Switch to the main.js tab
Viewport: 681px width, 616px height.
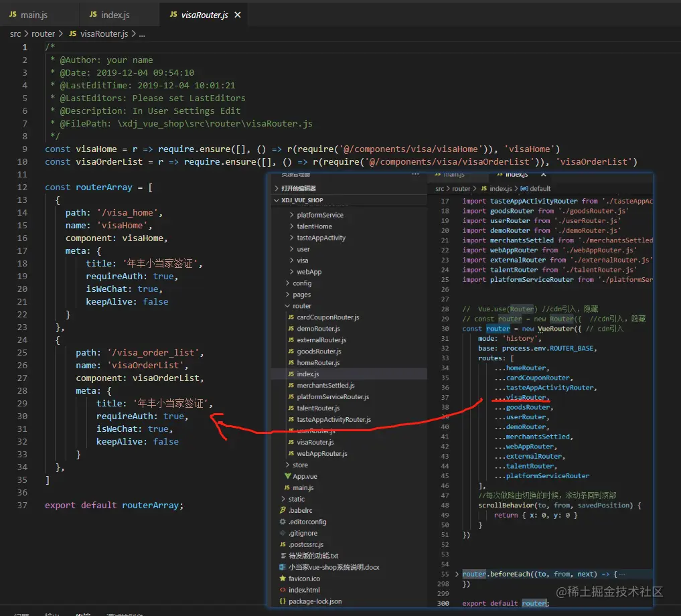tap(33, 15)
